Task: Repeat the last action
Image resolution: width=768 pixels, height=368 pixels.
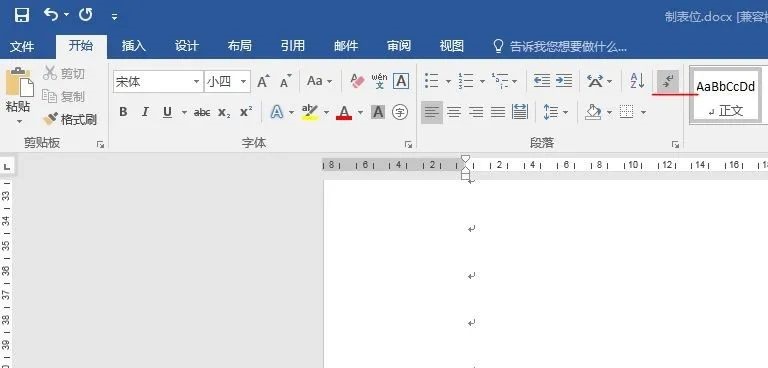Action: pyautogui.click(x=86, y=15)
